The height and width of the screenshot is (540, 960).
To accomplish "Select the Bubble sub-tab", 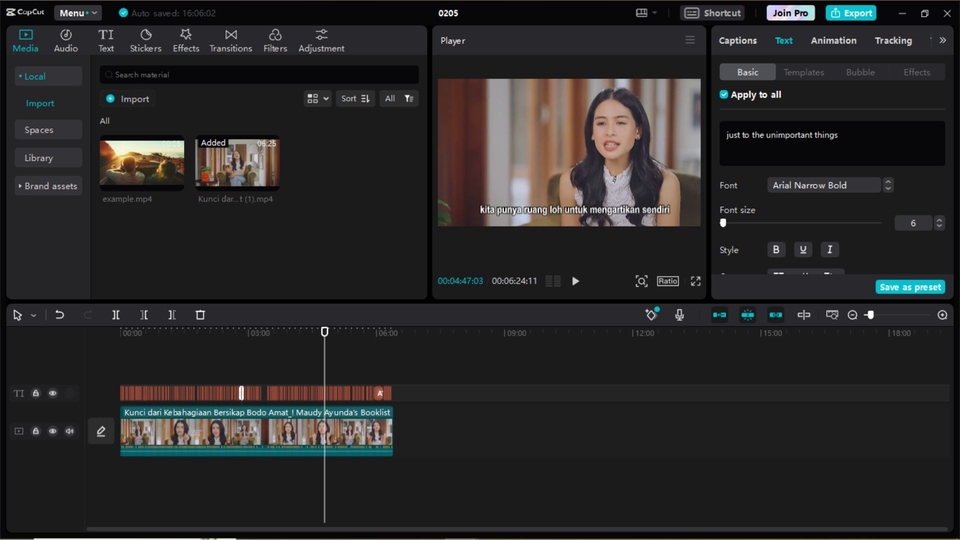I will click(860, 72).
